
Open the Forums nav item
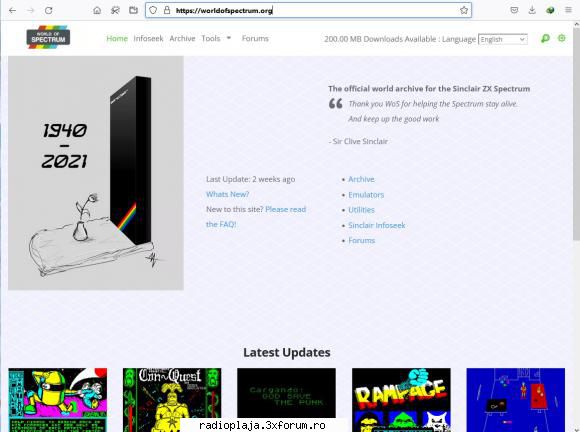pos(255,38)
